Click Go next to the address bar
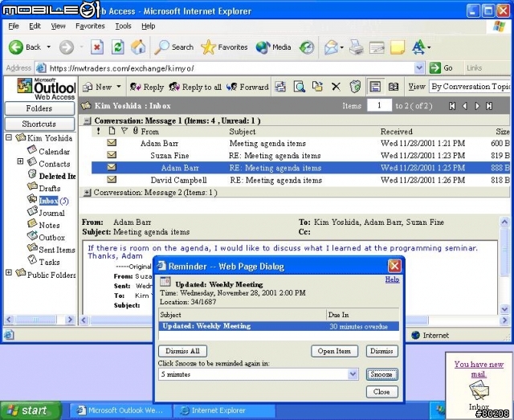 tap(442, 68)
